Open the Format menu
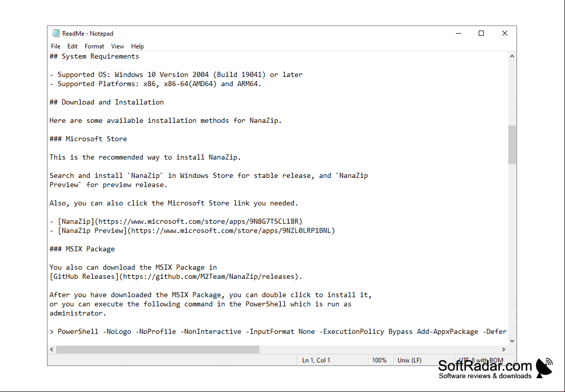Image resolution: width=565 pixels, height=392 pixels. click(x=94, y=46)
